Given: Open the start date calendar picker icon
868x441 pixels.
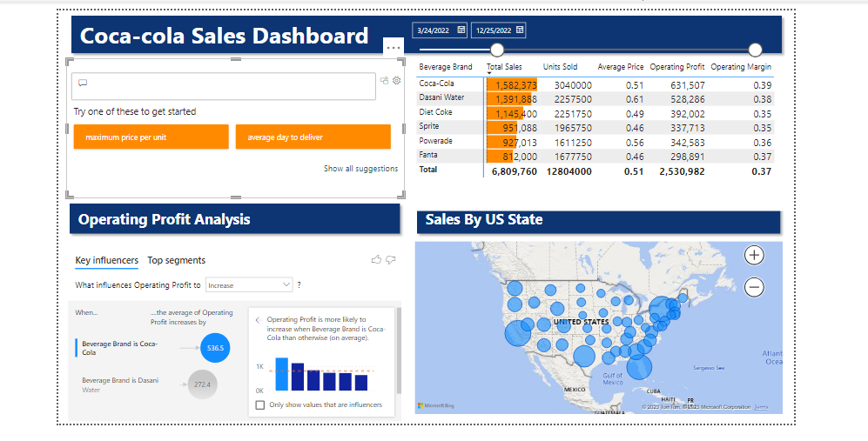Looking at the screenshot, I should pyautogui.click(x=461, y=30).
